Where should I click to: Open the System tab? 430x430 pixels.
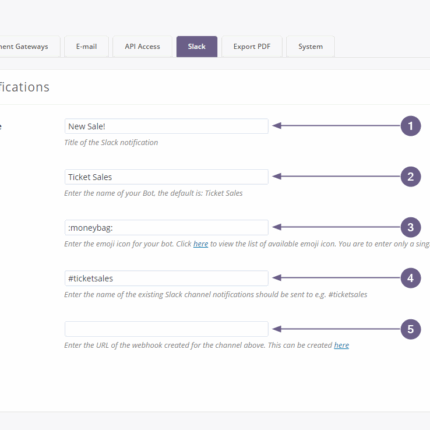click(x=310, y=47)
